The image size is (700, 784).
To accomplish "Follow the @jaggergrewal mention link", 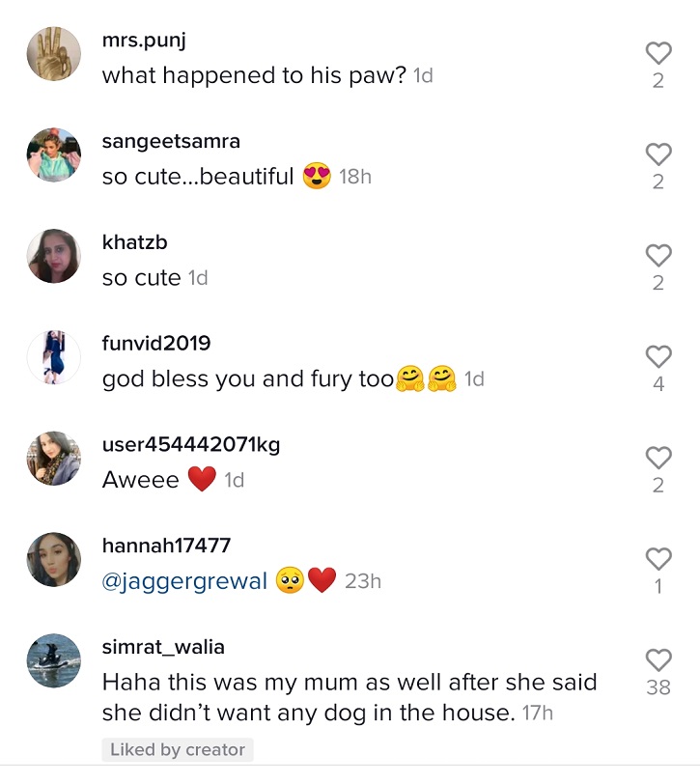I will coord(184,581).
